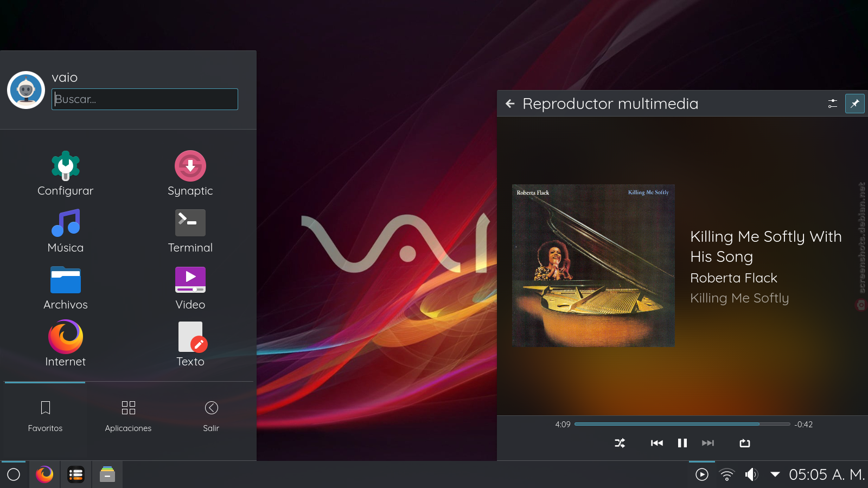Skip to next track
The height and width of the screenshot is (488, 868).
[708, 443]
